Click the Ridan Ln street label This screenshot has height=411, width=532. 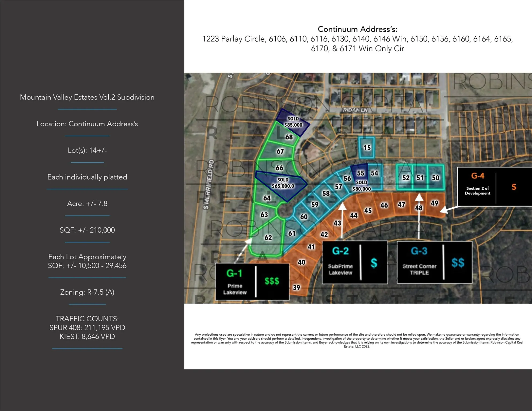(x=355, y=110)
